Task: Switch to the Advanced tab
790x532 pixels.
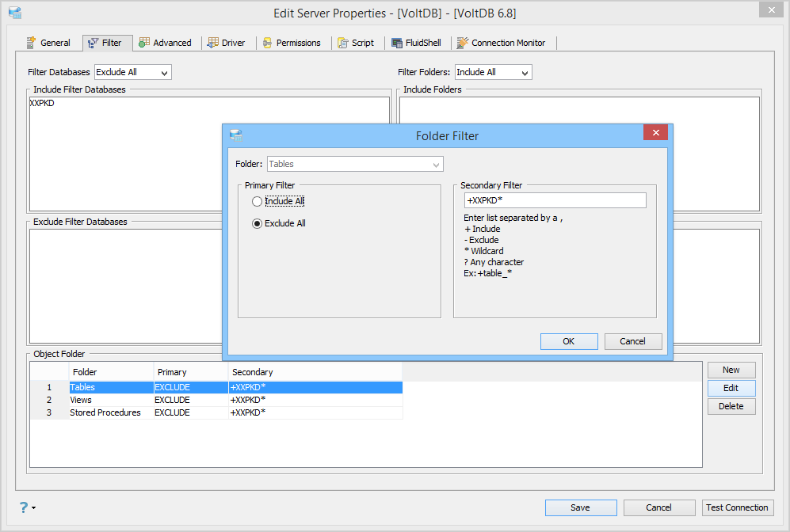Action: pos(166,43)
